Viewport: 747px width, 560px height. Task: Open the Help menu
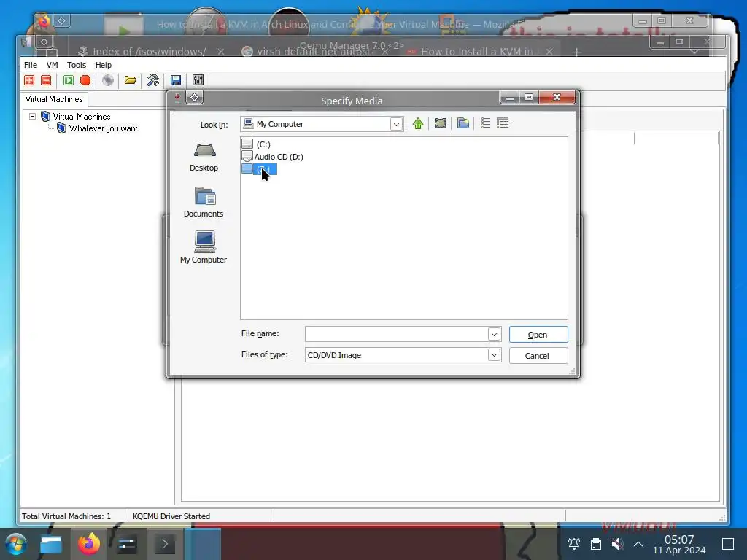pyautogui.click(x=104, y=65)
